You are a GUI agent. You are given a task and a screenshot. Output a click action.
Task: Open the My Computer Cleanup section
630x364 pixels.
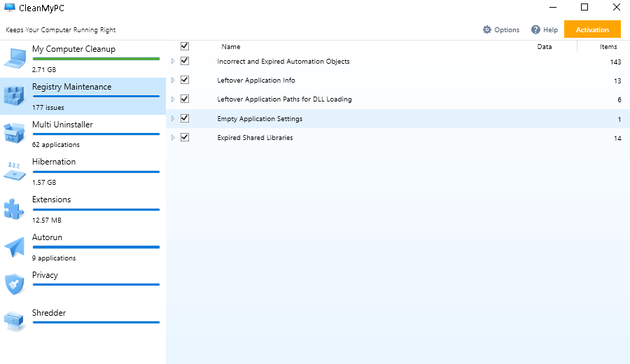(83, 59)
